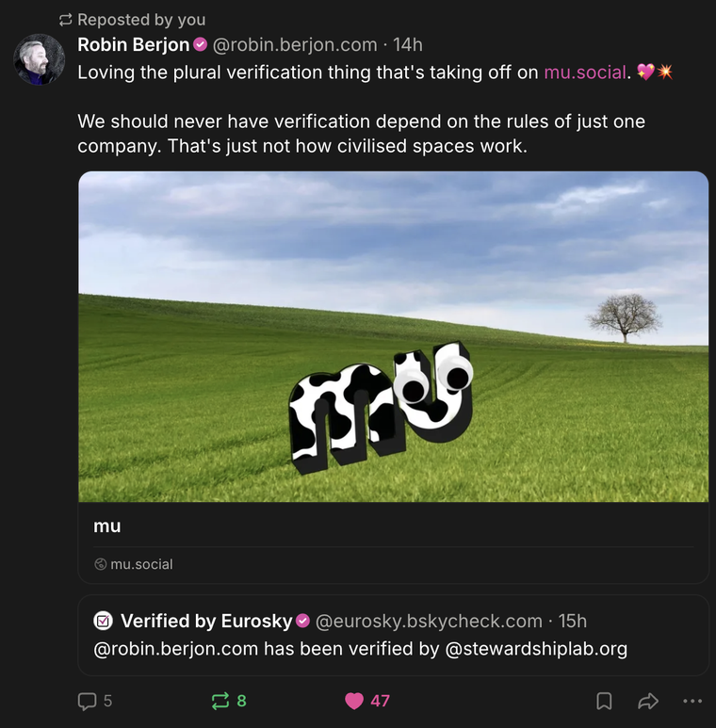
Task: Open the @stewardshiplab.org mention
Action: [x=536, y=649]
